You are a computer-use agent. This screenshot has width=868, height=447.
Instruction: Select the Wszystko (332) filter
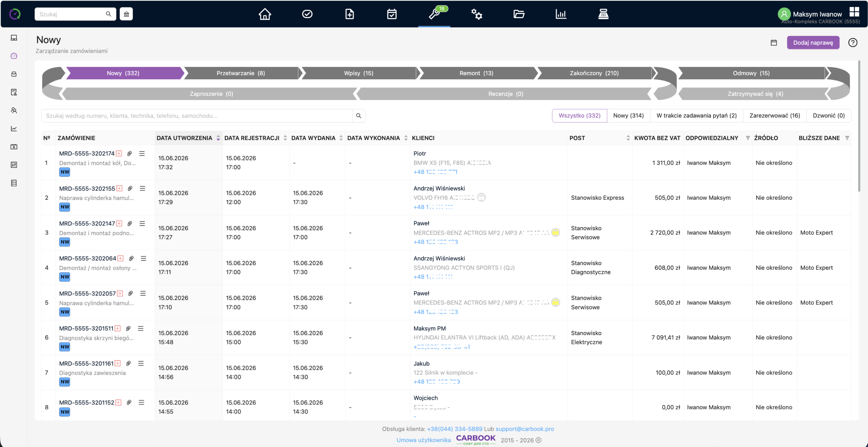coord(579,116)
